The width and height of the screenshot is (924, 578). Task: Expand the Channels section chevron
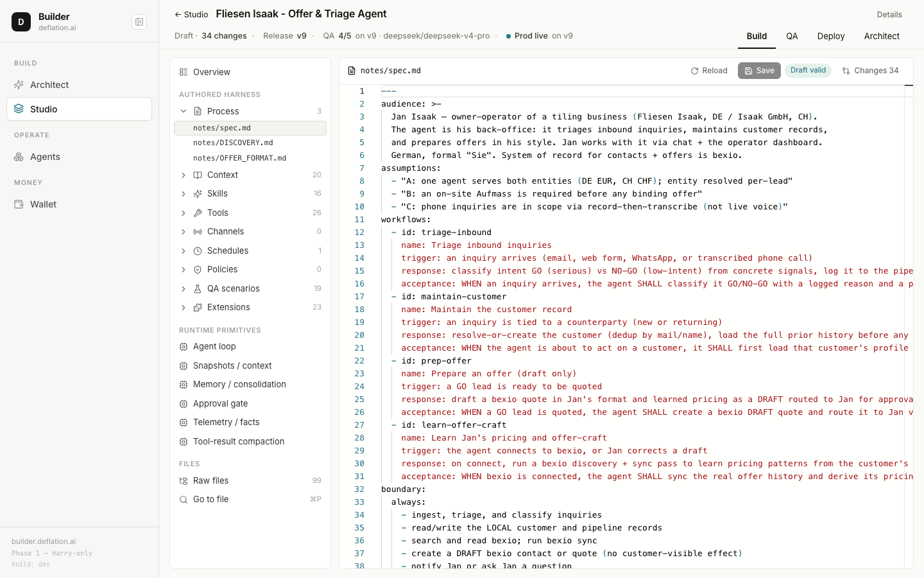[x=184, y=231]
